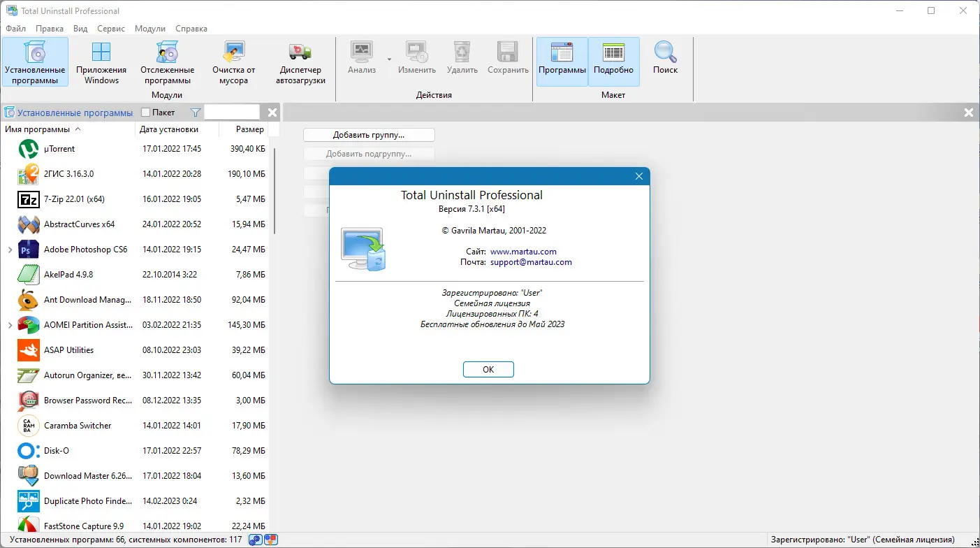This screenshot has width=980, height=548.
Task: Click the Анализ toolbar button
Action: pyautogui.click(x=362, y=57)
